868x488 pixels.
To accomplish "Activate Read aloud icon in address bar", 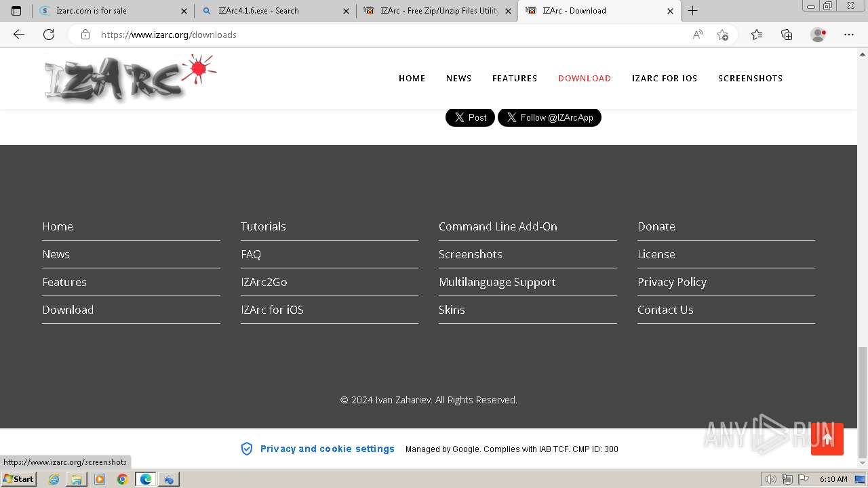I will click(x=698, y=35).
